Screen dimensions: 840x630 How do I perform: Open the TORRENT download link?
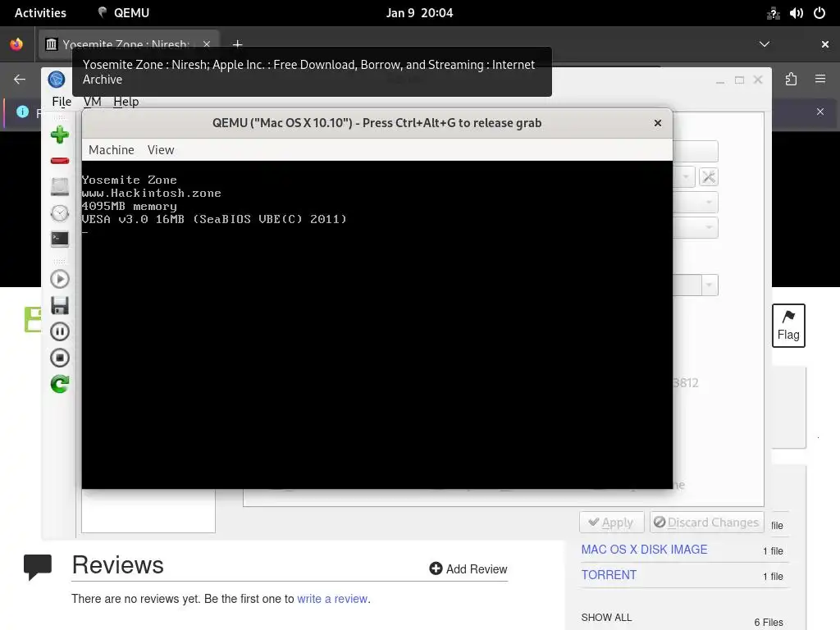pyautogui.click(x=609, y=575)
